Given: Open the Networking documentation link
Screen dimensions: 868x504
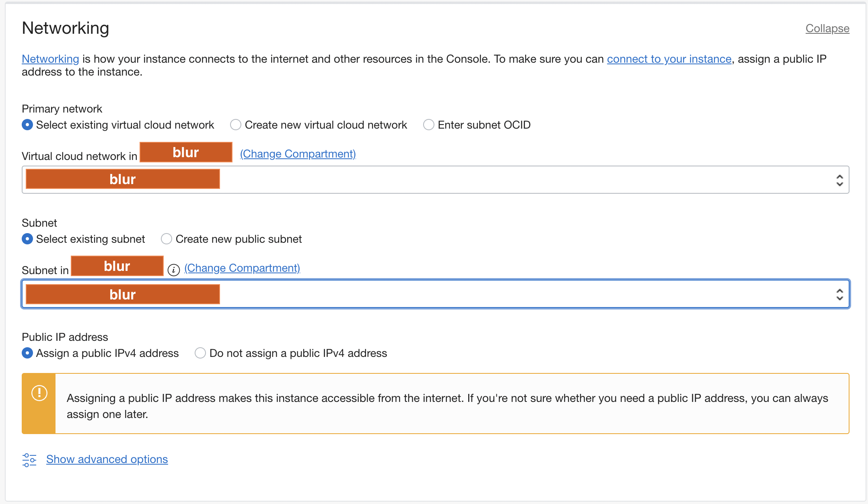Looking at the screenshot, I should click(x=50, y=59).
